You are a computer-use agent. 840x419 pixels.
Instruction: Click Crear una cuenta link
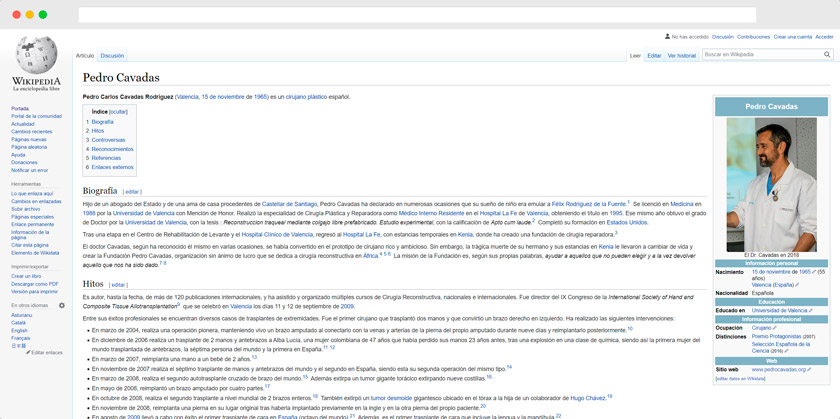pos(792,37)
